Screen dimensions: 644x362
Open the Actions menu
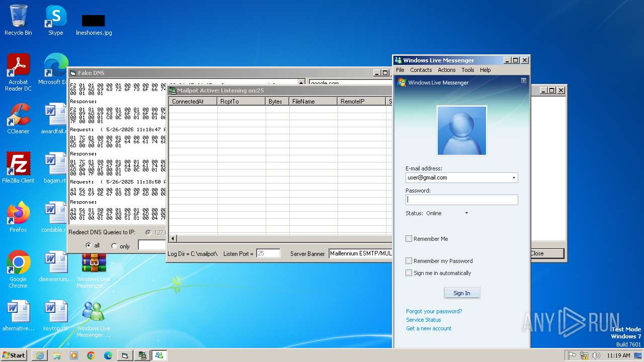tap(447, 70)
